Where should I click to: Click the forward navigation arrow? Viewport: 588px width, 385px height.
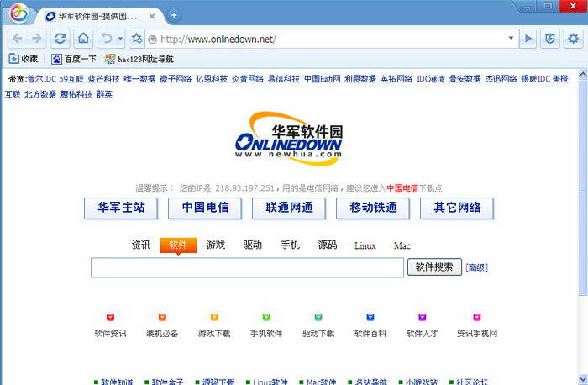tap(36, 38)
